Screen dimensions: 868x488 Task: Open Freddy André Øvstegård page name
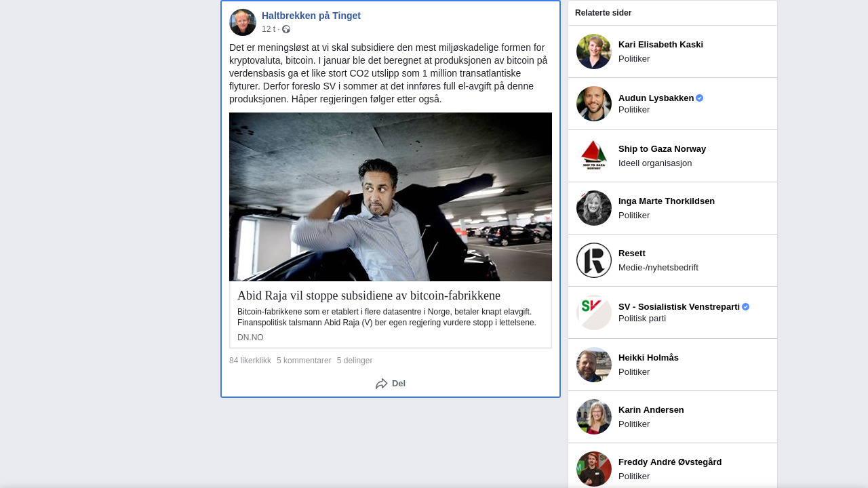pyautogui.click(x=670, y=462)
